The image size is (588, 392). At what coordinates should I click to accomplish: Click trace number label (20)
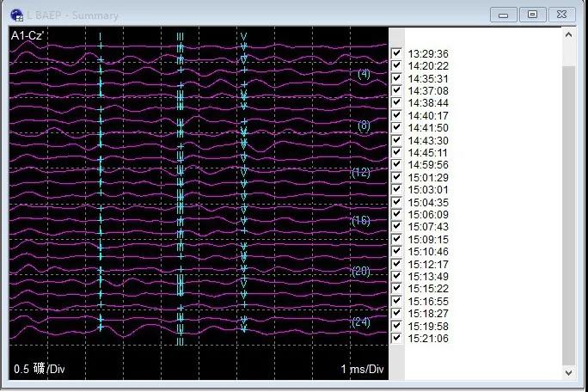[361, 271]
